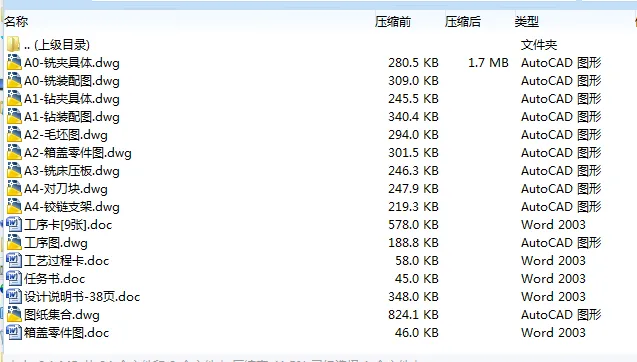Click the 1.7 MB compressed size value

[x=488, y=63]
